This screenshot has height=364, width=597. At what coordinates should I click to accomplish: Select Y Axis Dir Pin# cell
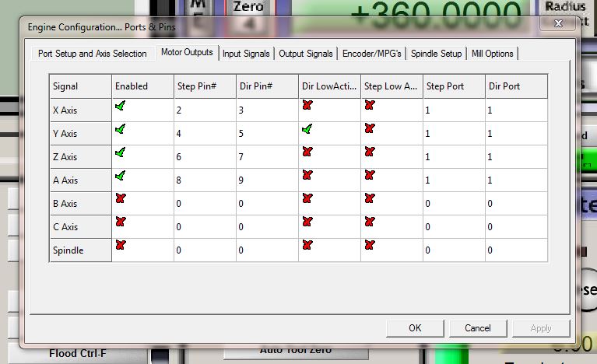click(266, 134)
